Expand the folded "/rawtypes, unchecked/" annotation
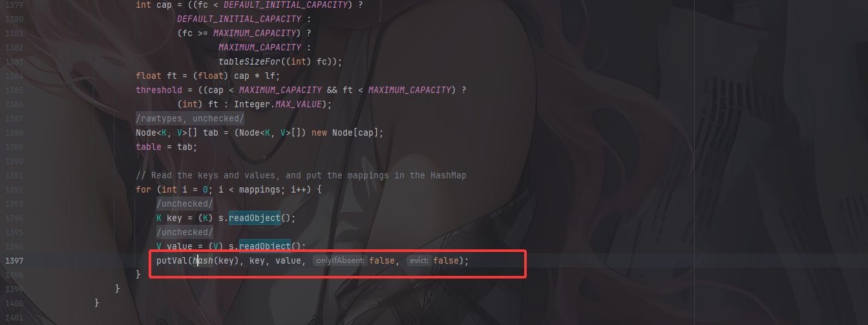 pos(190,118)
